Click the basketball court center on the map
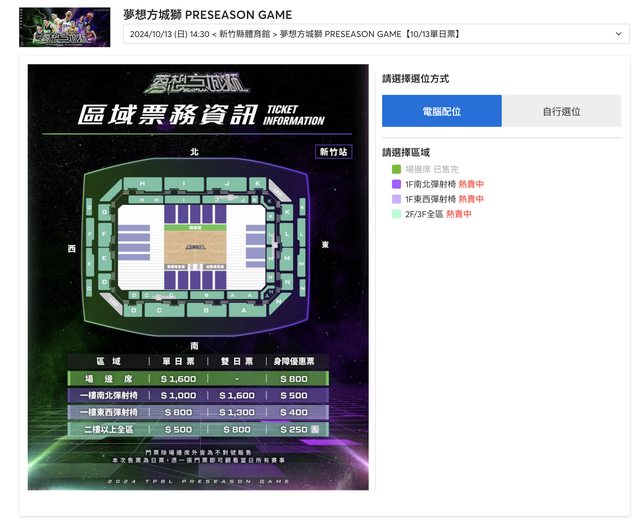 click(x=197, y=246)
